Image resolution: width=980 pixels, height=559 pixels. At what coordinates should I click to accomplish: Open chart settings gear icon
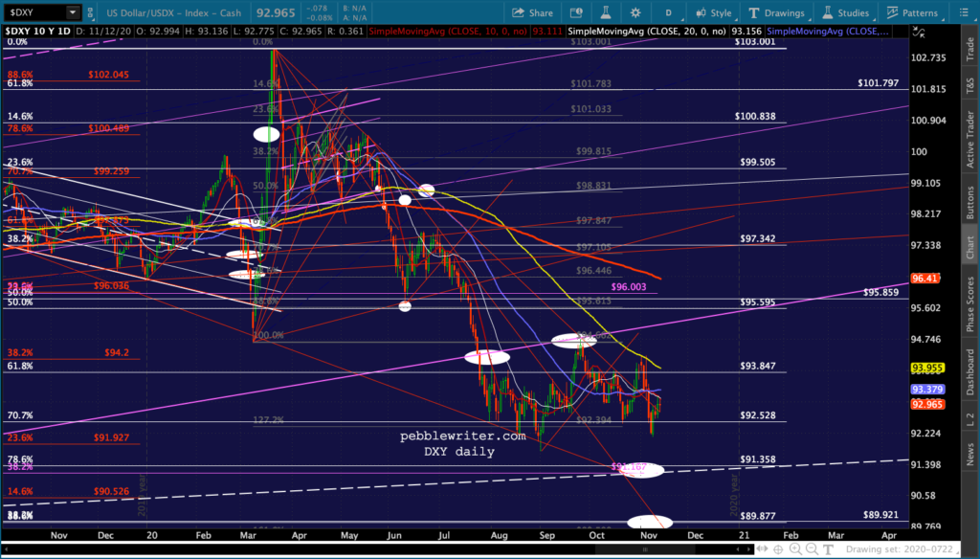(x=635, y=12)
